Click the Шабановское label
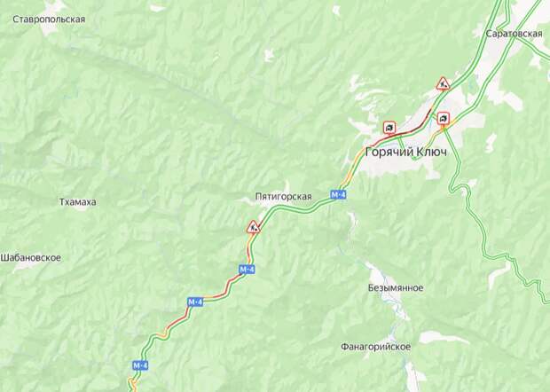 [31, 258]
